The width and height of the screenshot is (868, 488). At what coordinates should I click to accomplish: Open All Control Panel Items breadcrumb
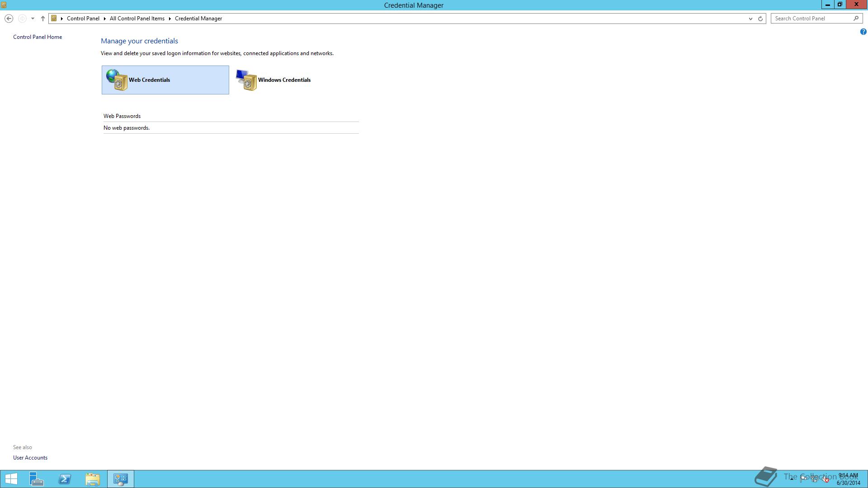point(137,19)
